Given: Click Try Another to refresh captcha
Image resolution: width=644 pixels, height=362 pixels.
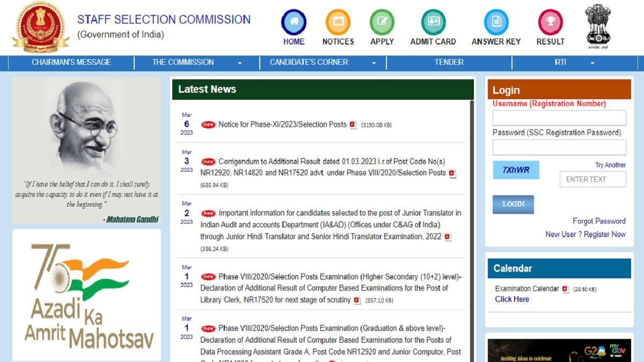Looking at the screenshot, I should [611, 165].
